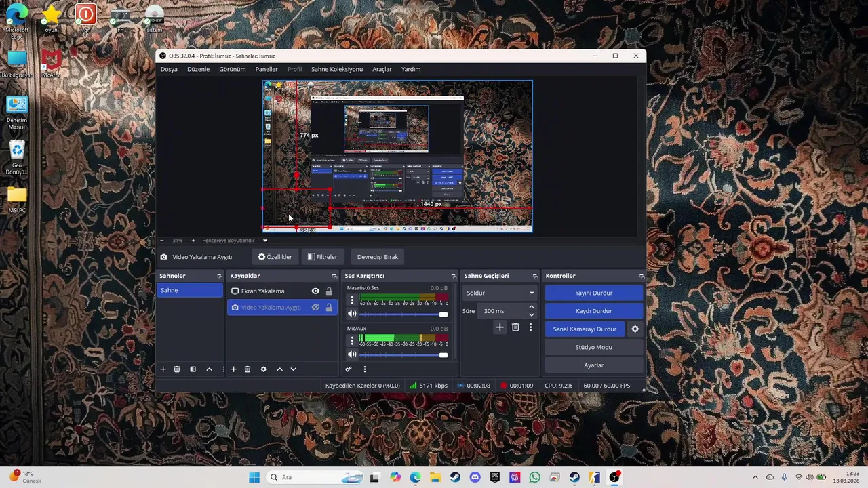868x488 pixels.
Task: Delete selected scene with trash icon
Action: tap(177, 369)
